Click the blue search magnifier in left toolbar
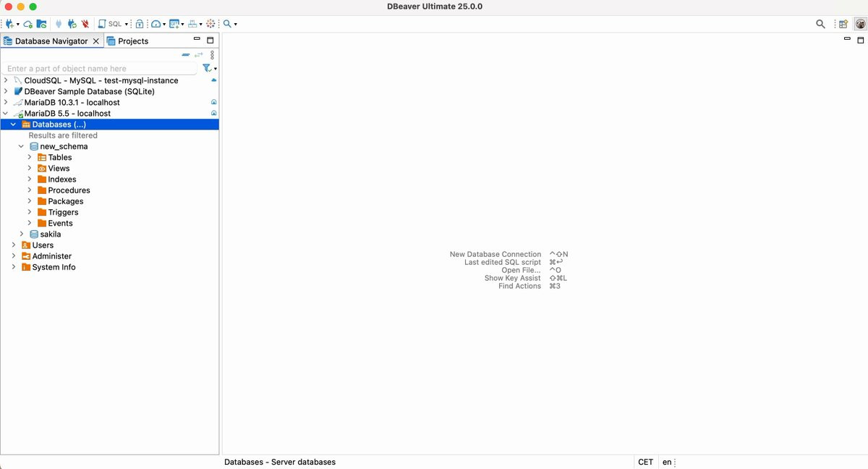 [x=227, y=24]
